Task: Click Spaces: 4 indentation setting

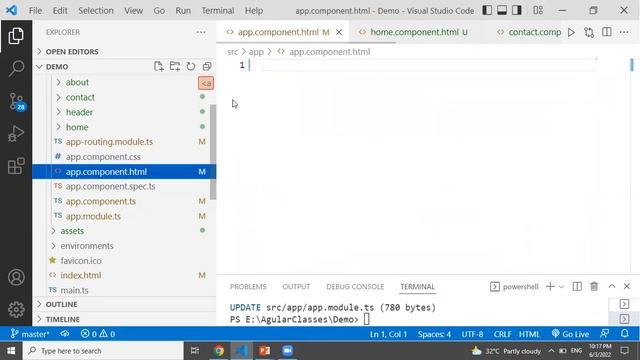Action: (x=434, y=334)
